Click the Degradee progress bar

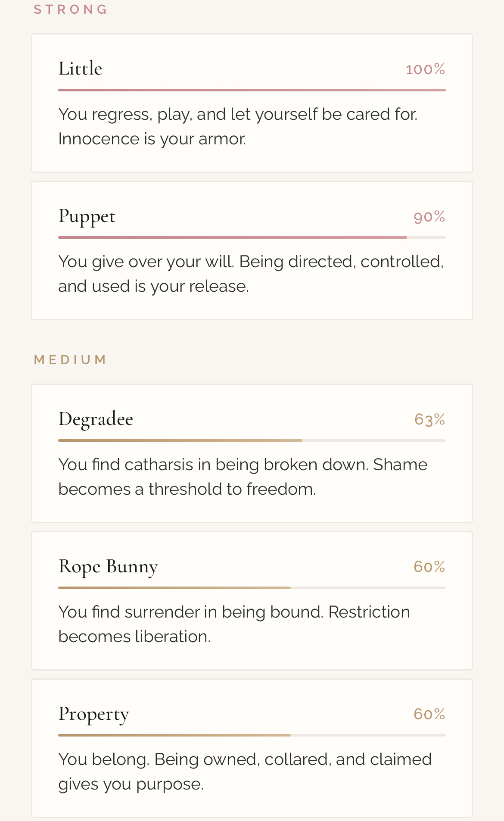click(x=252, y=440)
